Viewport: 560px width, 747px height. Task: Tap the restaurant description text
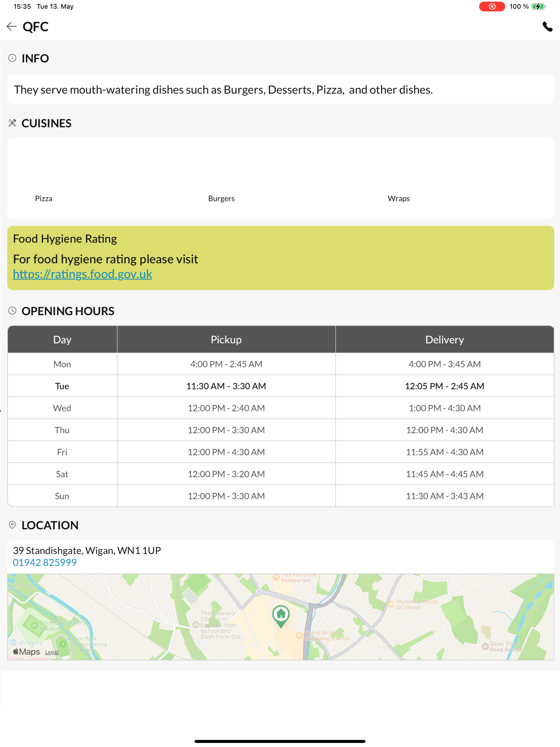[223, 90]
